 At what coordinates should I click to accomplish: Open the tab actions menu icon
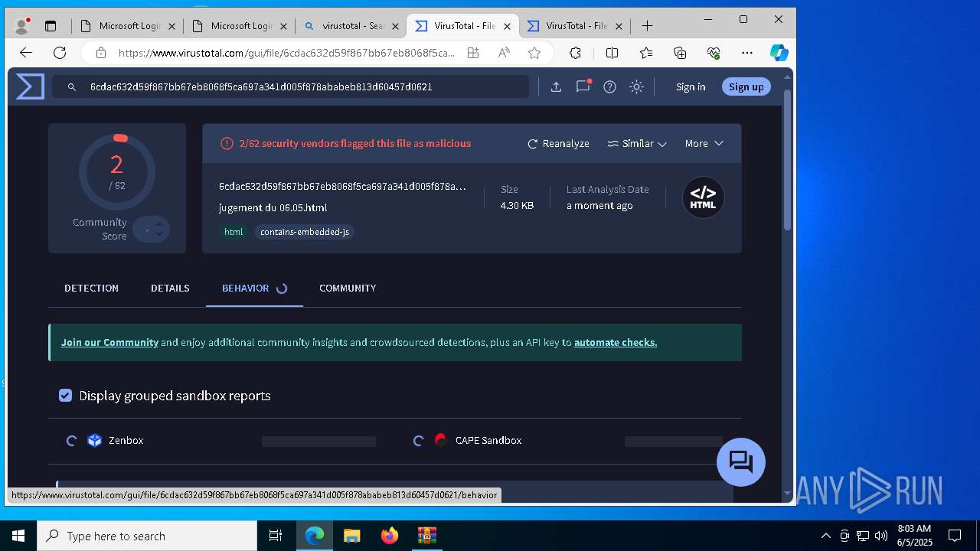coord(51,26)
